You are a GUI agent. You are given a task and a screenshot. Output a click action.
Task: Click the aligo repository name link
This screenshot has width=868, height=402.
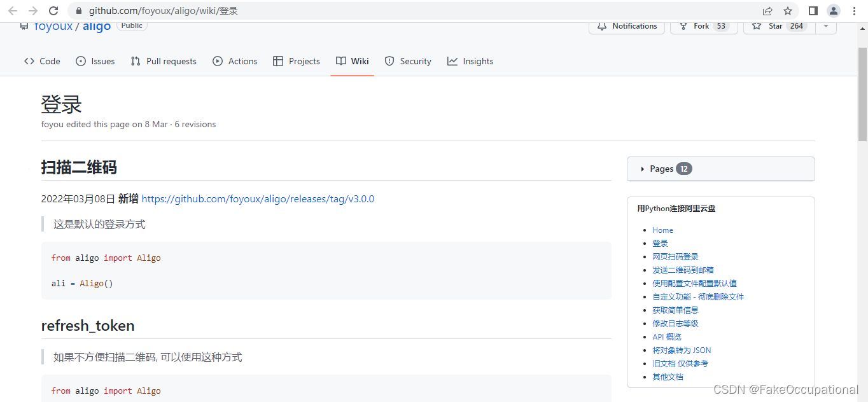[x=97, y=26]
